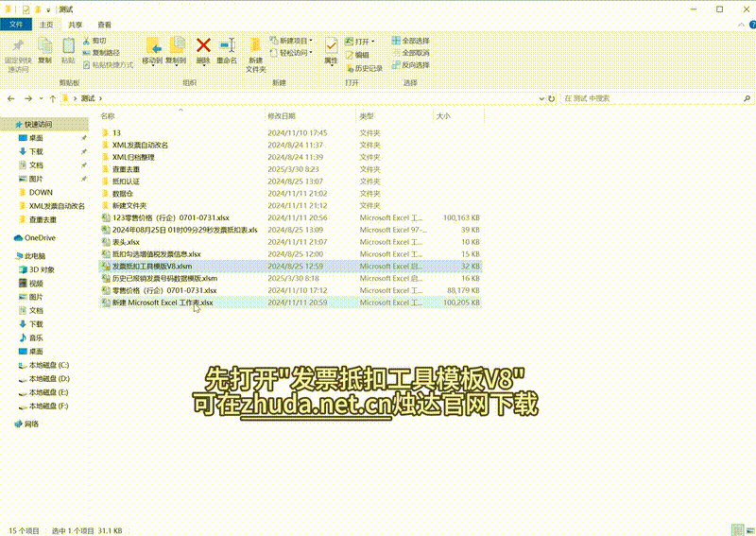Click History (历史记录) in ribbon
The width and height of the screenshot is (756, 536).
coord(365,69)
